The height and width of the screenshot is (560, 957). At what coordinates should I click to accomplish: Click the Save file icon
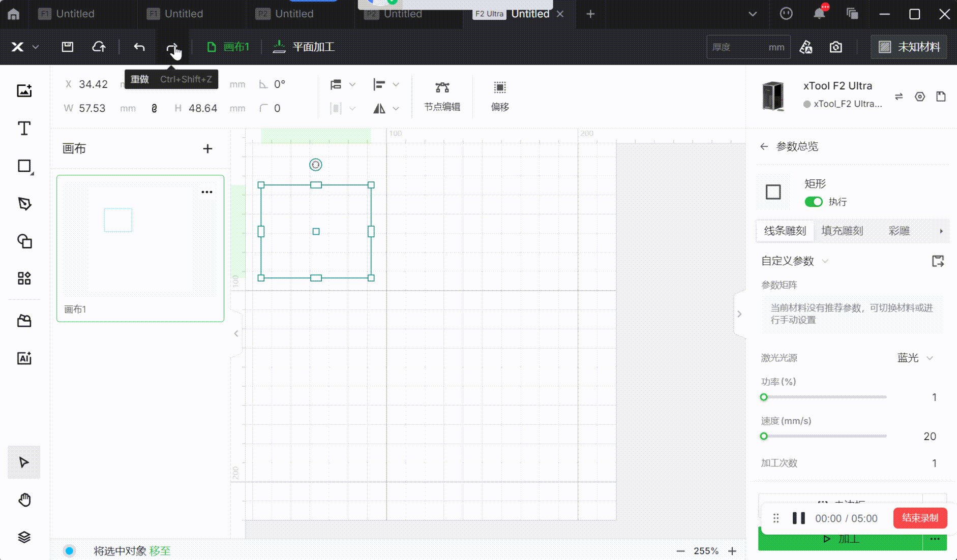pos(68,47)
